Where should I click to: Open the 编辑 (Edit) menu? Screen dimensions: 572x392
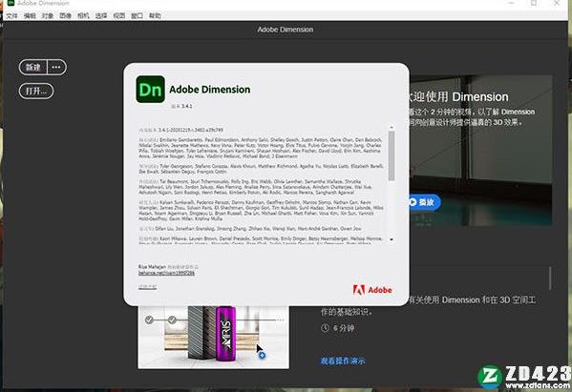click(x=30, y=15)
